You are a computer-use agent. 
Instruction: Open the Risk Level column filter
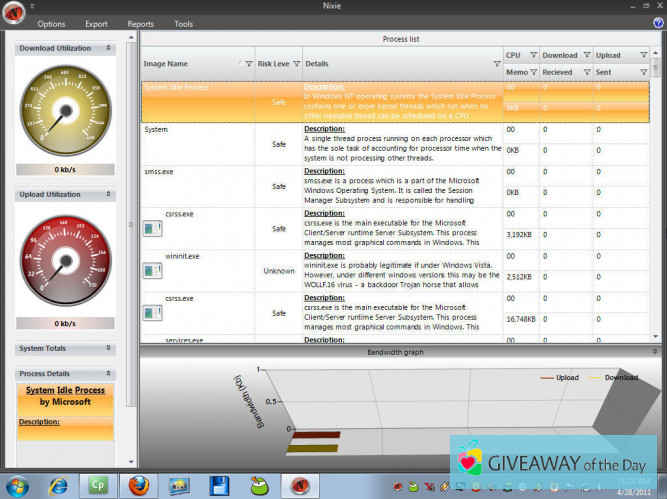tap(296, 63)
